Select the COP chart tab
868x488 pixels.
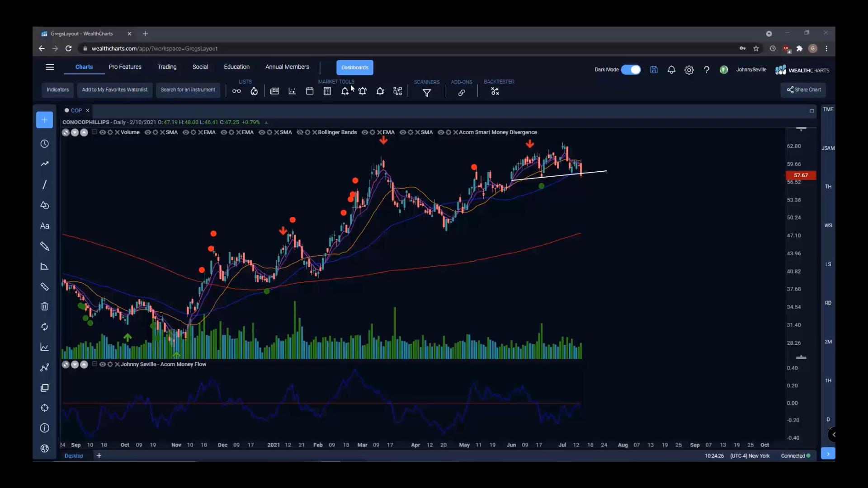76,110
